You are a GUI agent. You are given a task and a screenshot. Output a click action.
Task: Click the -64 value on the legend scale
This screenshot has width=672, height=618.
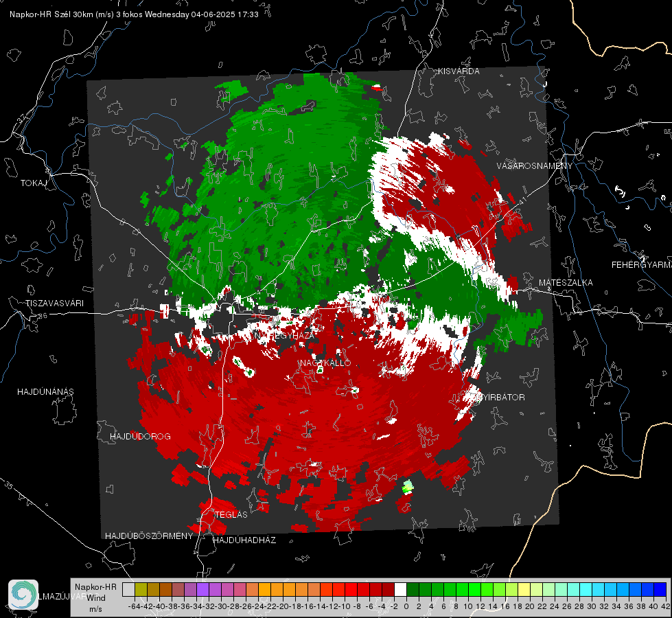point(135,606)
